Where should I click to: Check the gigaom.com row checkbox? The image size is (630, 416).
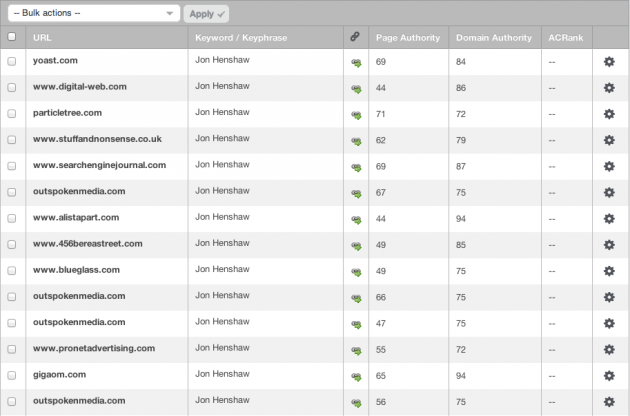(x=12, y=375)
